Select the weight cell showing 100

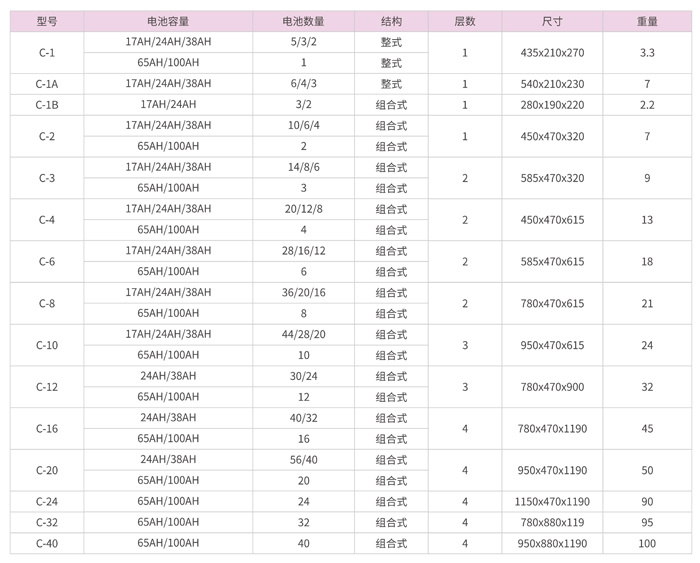[x=647, y=543]
